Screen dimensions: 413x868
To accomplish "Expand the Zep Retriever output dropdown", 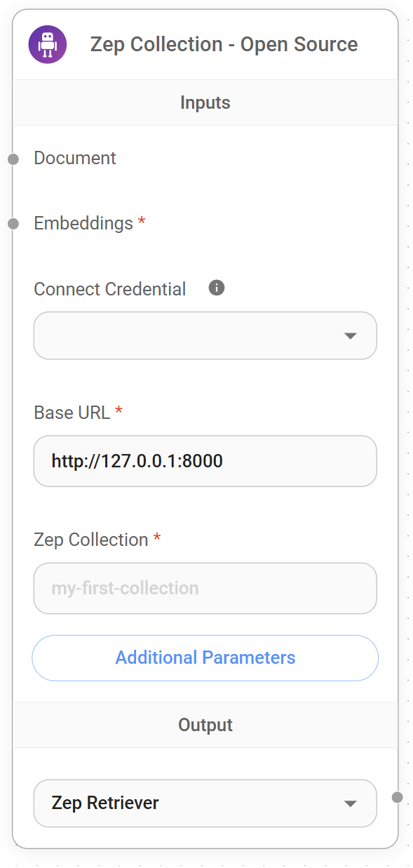I will pos(350,803).
